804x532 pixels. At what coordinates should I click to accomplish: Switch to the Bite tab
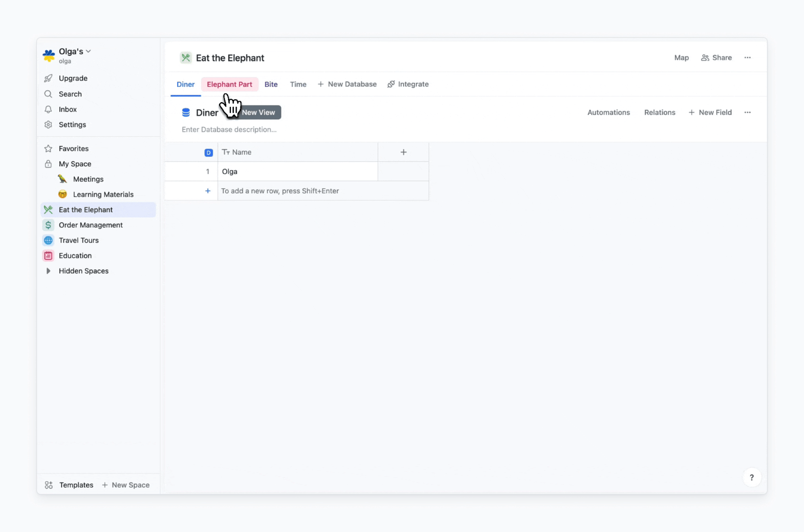pyautogui.click(x=271, y=84)
